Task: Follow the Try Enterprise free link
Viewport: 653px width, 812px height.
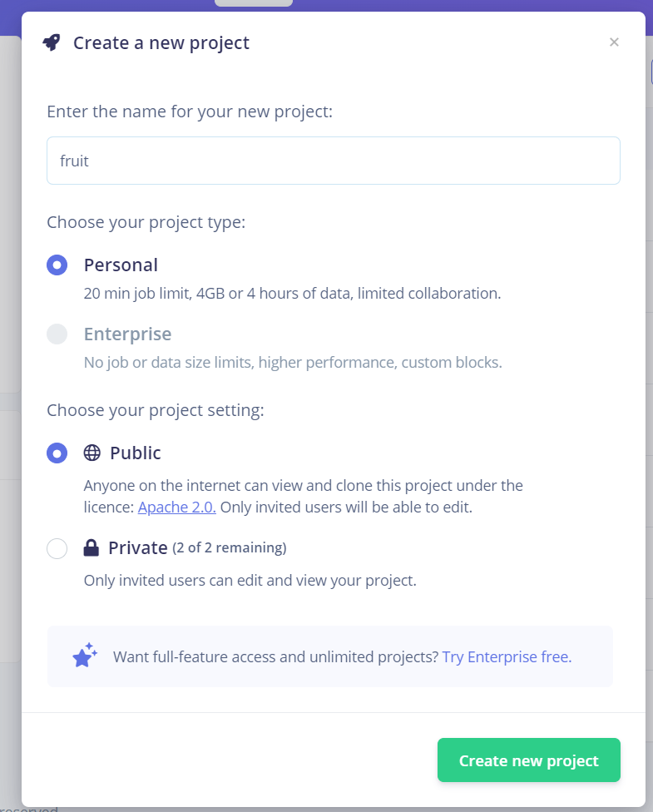Action: tap(507, 656)
